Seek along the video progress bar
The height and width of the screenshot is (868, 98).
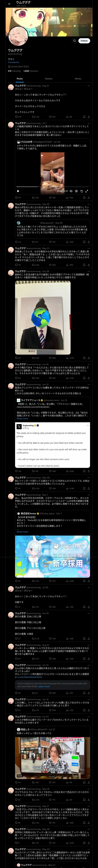click(x=52, y=187)
